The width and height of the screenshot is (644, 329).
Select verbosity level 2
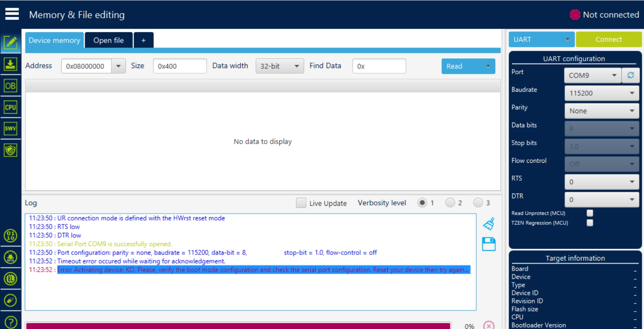point(450,203)
